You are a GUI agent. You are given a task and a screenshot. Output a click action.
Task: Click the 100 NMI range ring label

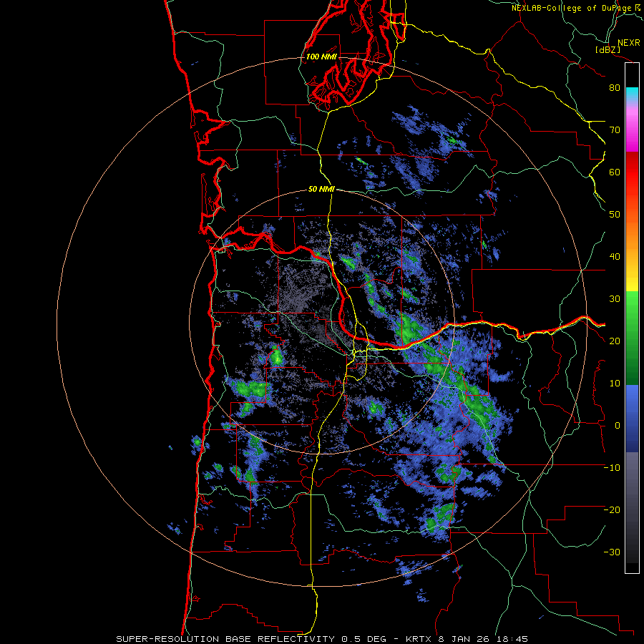(x=321, y=57)
